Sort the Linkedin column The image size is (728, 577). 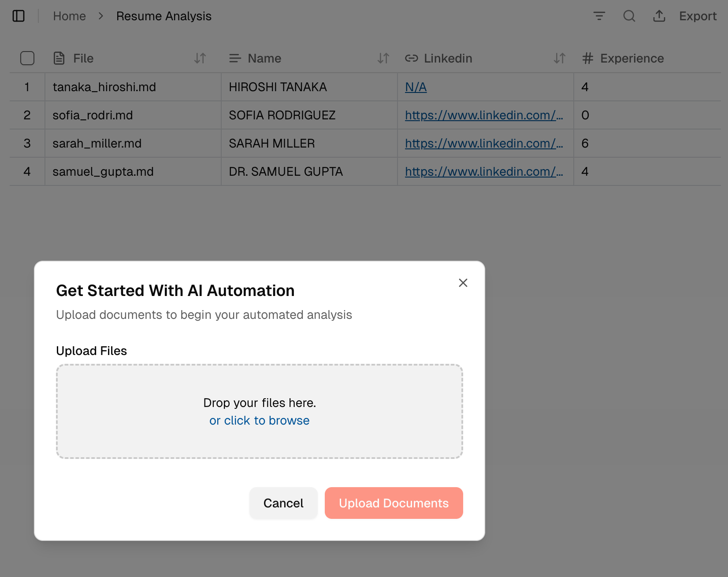click(x=559, y=59)
